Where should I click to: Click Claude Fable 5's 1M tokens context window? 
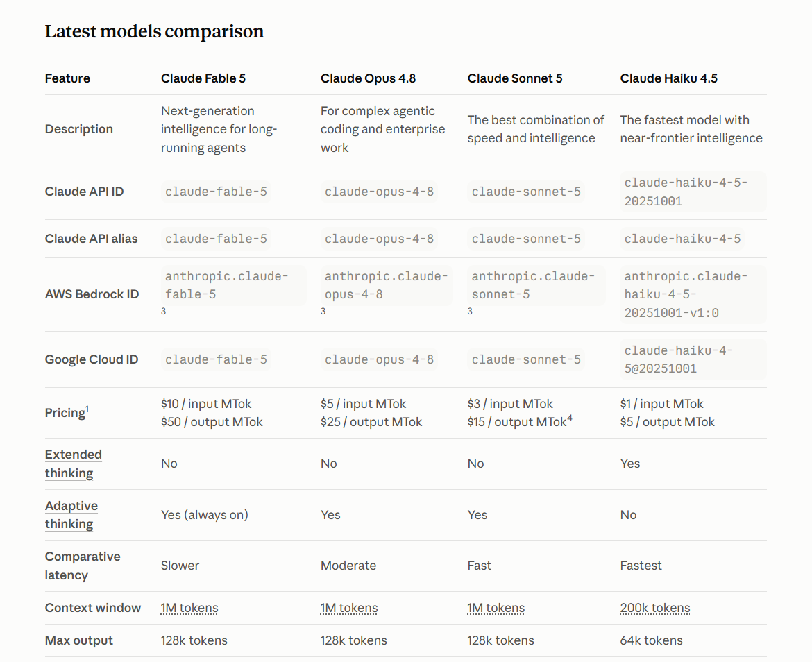click(189, 608)
